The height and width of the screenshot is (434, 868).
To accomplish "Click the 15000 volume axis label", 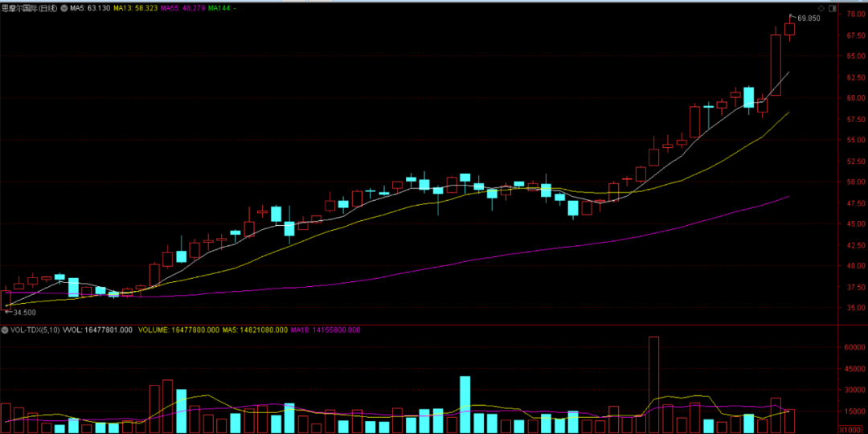I will click(x=854, y=411).
